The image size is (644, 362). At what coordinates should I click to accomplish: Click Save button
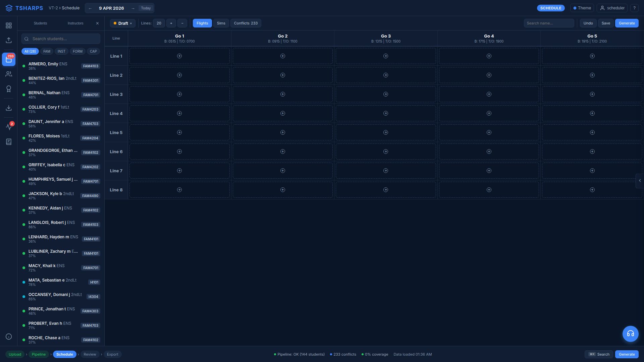click(x=606, y=23)
